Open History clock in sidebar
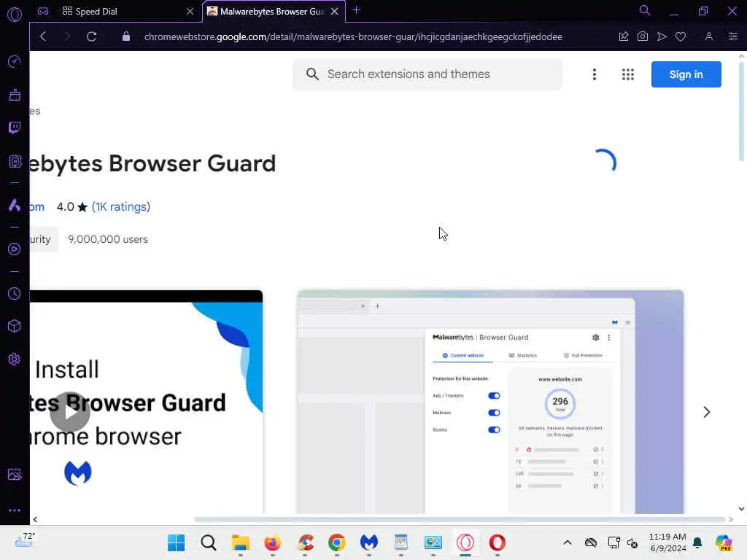This screenshot has width=747, height=560. coord(15,293)
